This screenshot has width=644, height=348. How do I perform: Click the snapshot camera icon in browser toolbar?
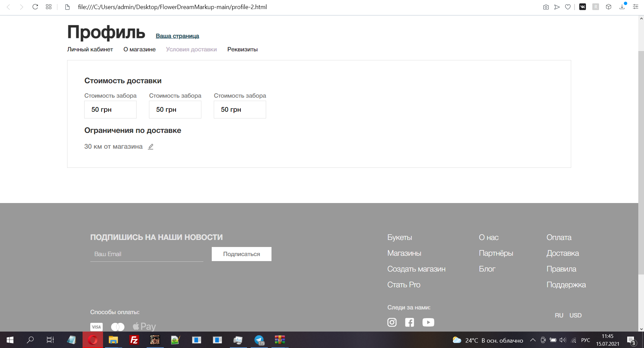click(546, 7)
